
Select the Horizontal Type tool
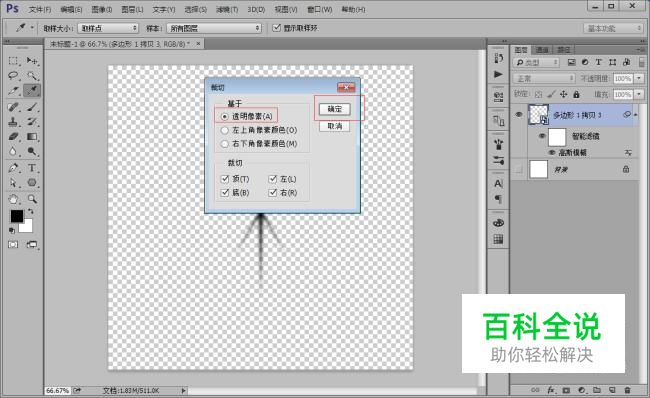click(32, 168)
